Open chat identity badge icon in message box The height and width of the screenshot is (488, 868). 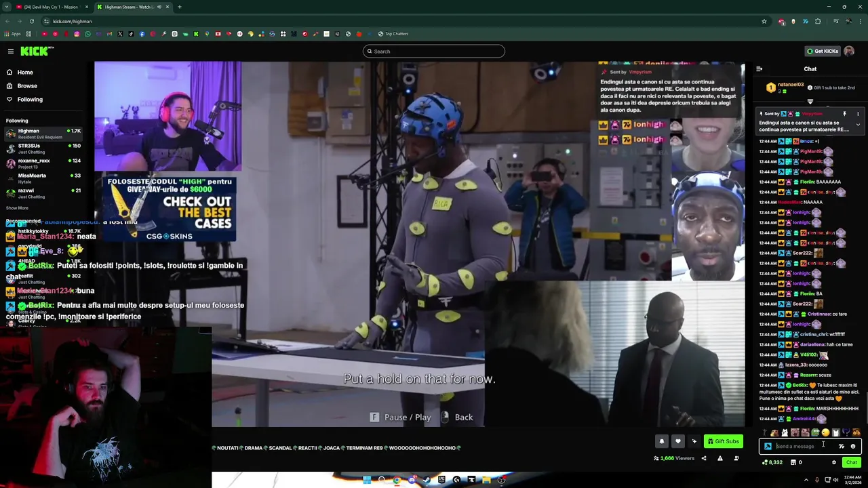[x=768, y=446]
